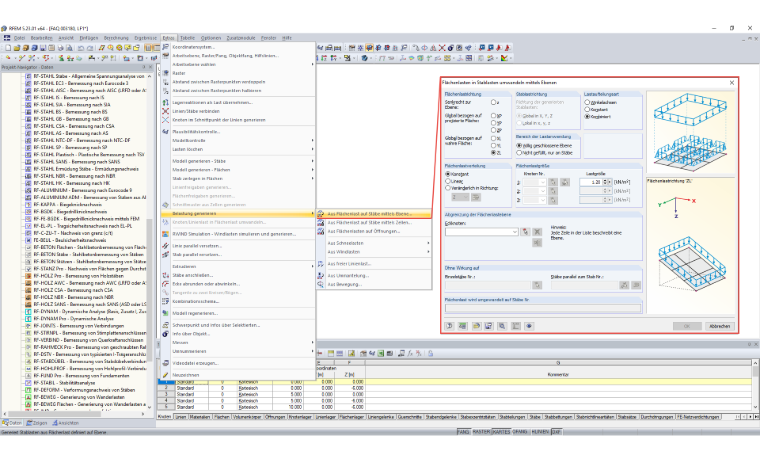Click the Koordinatensystem menu icon
The height and width of the screenshot is (459, 760).
coord(165,47)
